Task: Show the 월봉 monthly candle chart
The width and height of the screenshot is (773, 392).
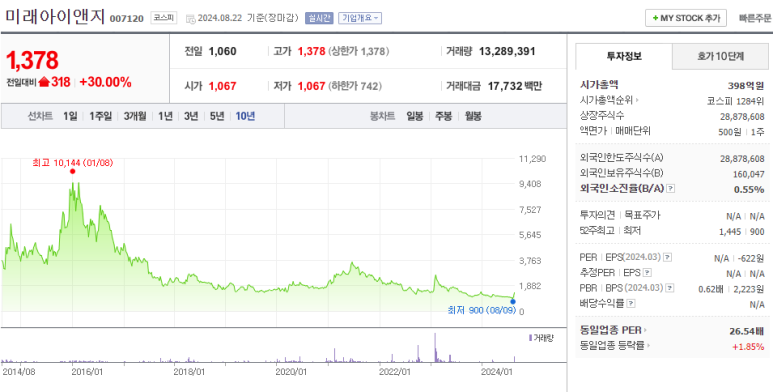Action: [x=473, y=117]
